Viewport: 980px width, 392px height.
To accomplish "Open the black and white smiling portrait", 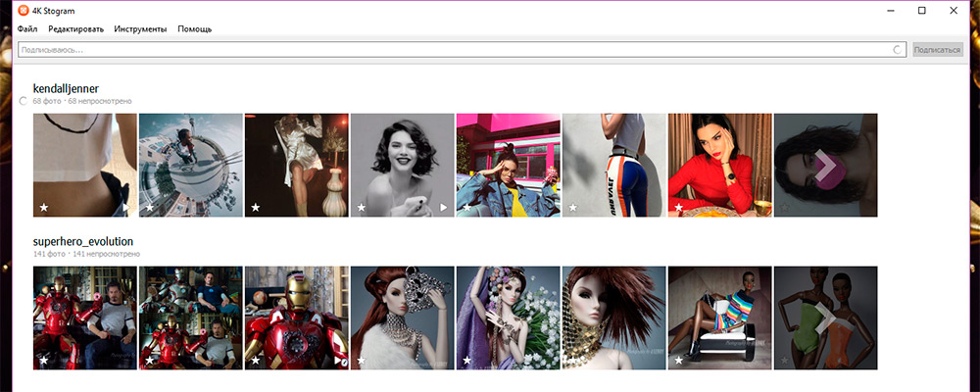I will (x=403, y=165).
